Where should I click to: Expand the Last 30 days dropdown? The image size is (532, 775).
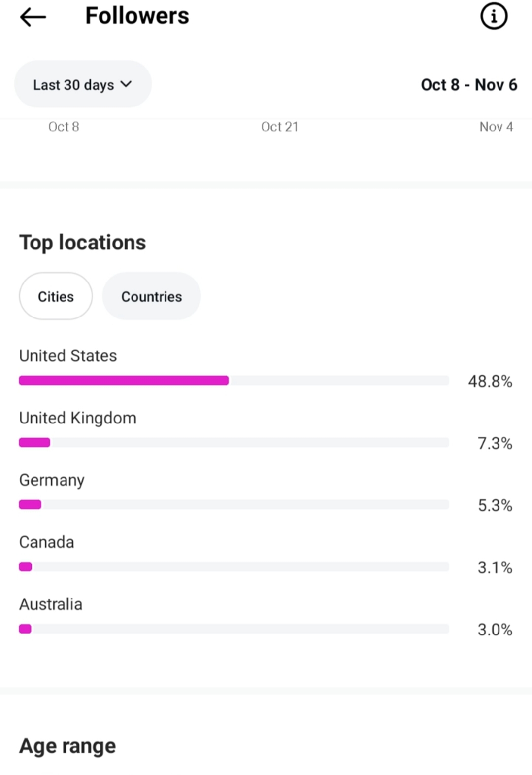coord(83,84)
